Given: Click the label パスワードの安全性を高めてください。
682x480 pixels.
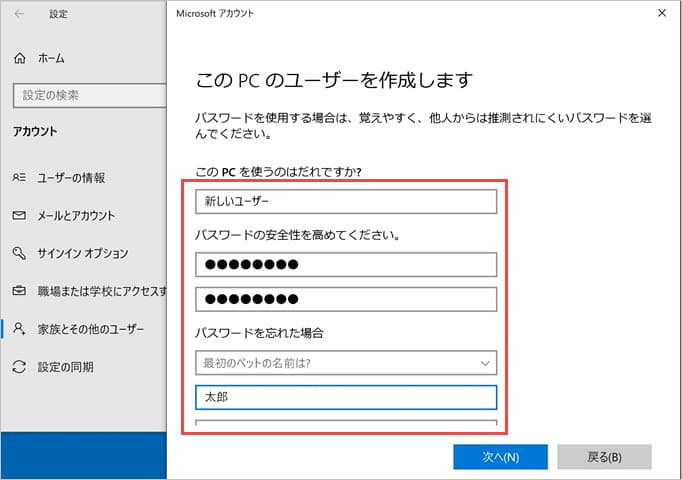Looking at the screenshot, I should tap(298, 235).
